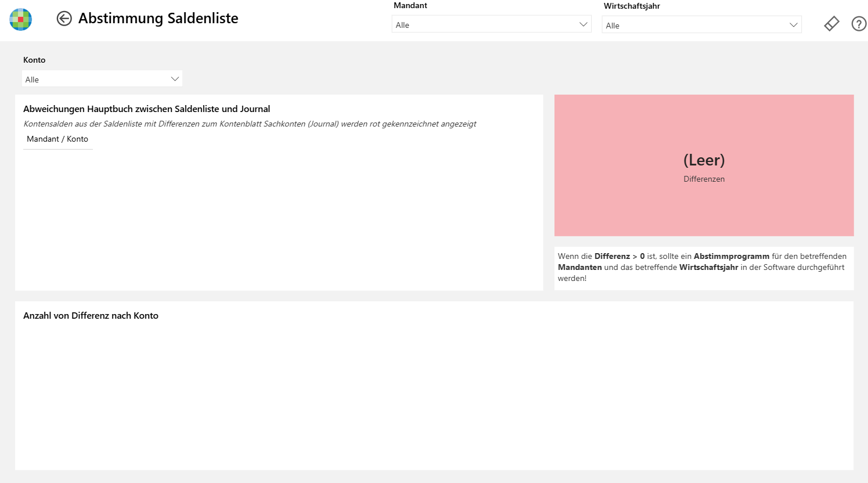Expand the Konto dropdown chevron
This screenshot has height=483, width=868.
click(174, 79)
